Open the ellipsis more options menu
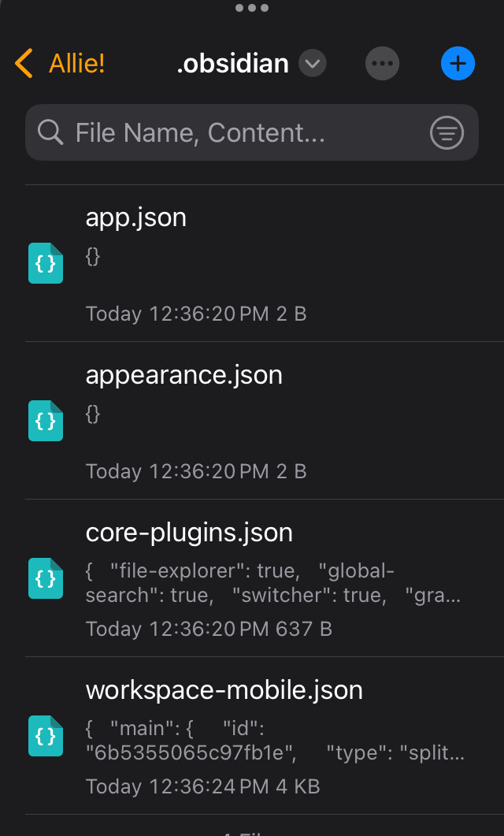Screen dimensions: 504x836 pyautogui.click(x=382, y=64)
